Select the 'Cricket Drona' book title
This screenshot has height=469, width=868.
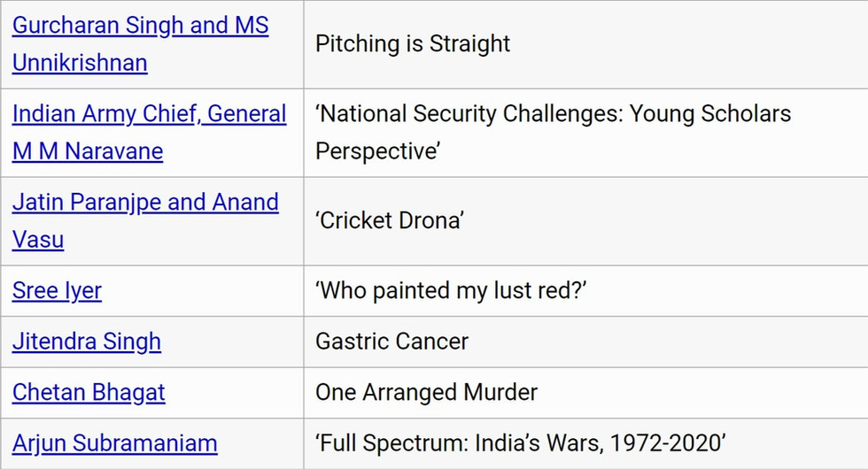(390, 220)
